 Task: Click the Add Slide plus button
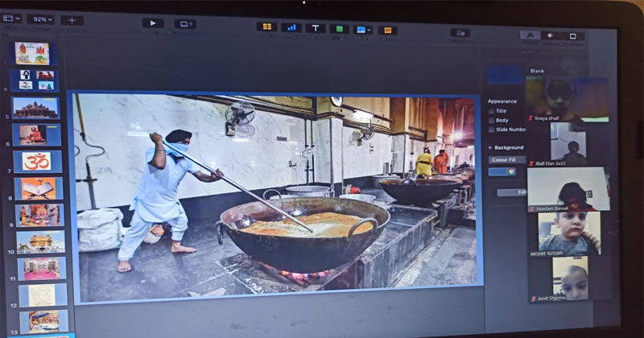click(72, 20)
